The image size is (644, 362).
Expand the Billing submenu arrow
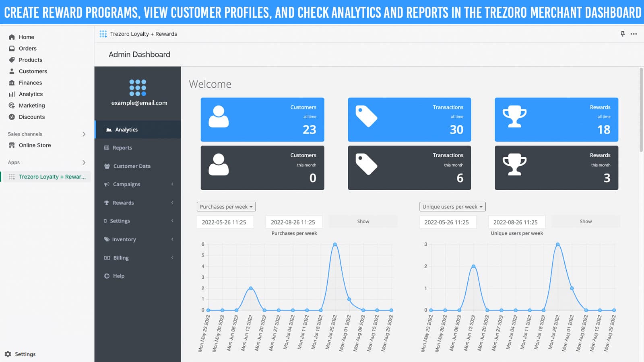click(172, 258)
